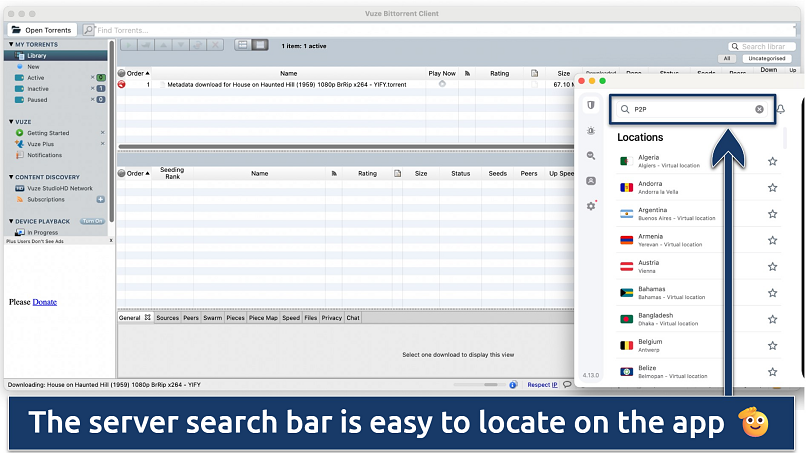This screenshot has width=806, height=453.
Task: Click the start torrent play toolbar button
Action: [128, 45]
